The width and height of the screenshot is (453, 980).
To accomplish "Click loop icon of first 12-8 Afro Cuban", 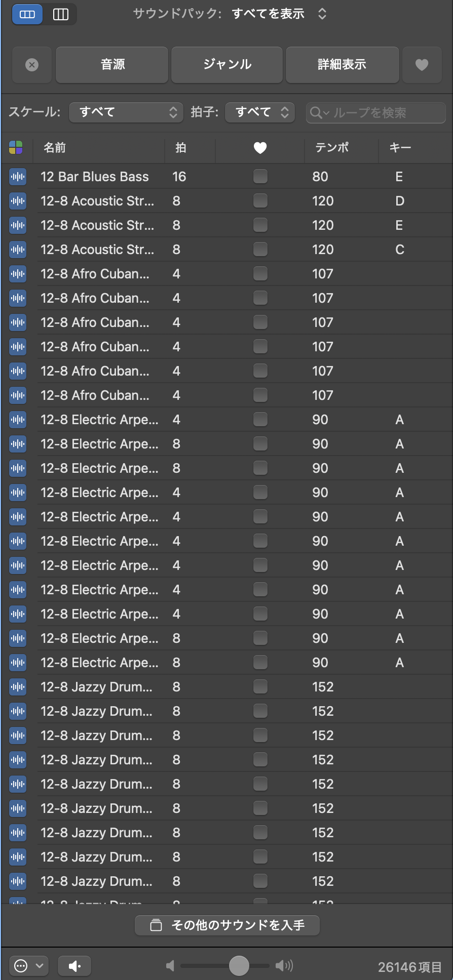I will pyautogui.click(x=18, y=274).
